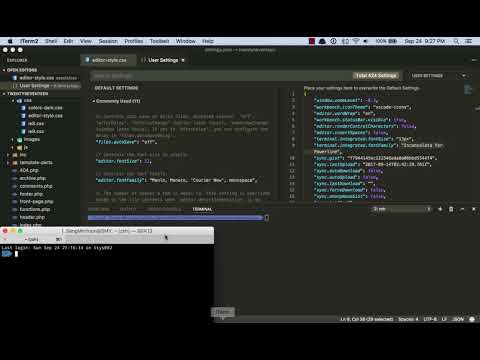
Task: Open the terminal shell selector dropdown
Action: [x=402, y=209]
